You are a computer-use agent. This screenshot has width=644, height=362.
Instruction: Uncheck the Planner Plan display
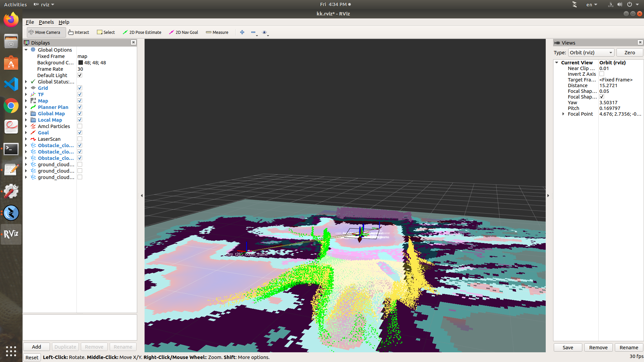[80, 107]
